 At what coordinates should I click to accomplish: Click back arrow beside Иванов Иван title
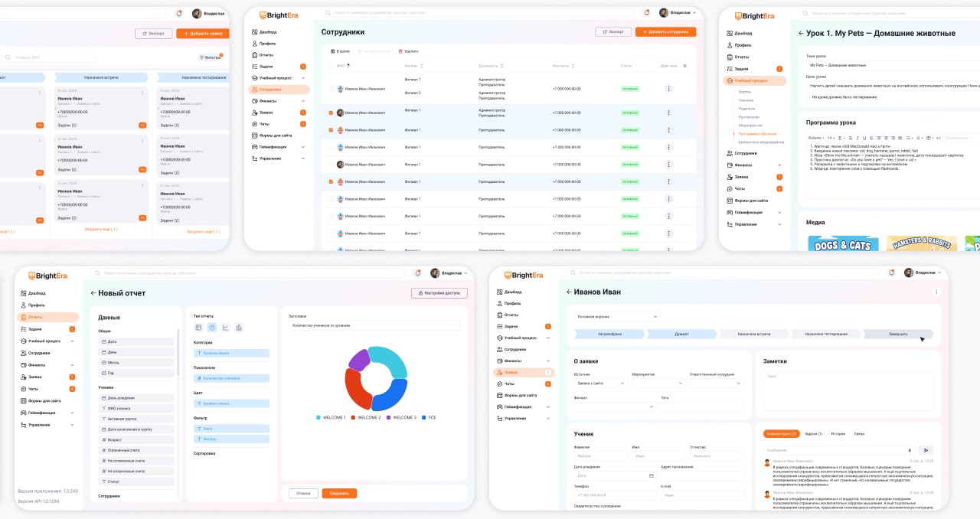[x=569, y=292]
